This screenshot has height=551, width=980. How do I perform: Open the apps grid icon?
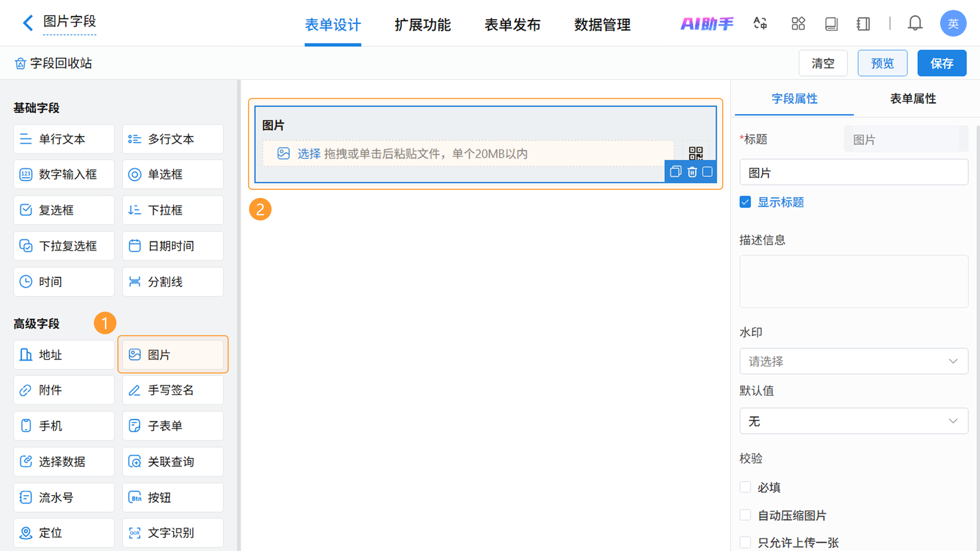click(x=798, y=23)
